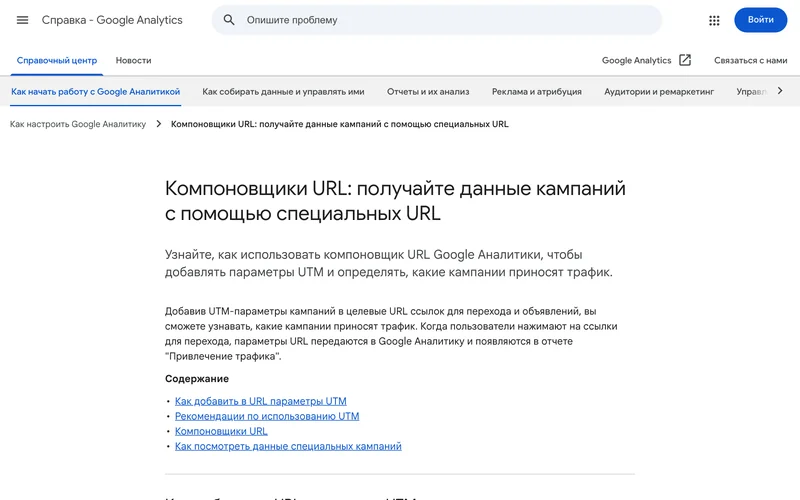
Task: Click the blue 'Войти' button
Action: (760, 20)
